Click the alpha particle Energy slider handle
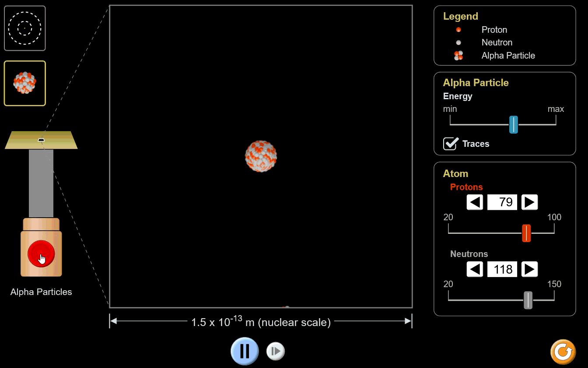Image resolution: width=588 pixels, height=368 pixels. 514,125
